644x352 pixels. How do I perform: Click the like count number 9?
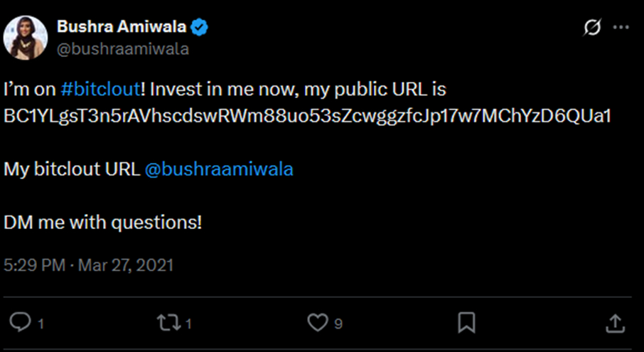(338, 324)
